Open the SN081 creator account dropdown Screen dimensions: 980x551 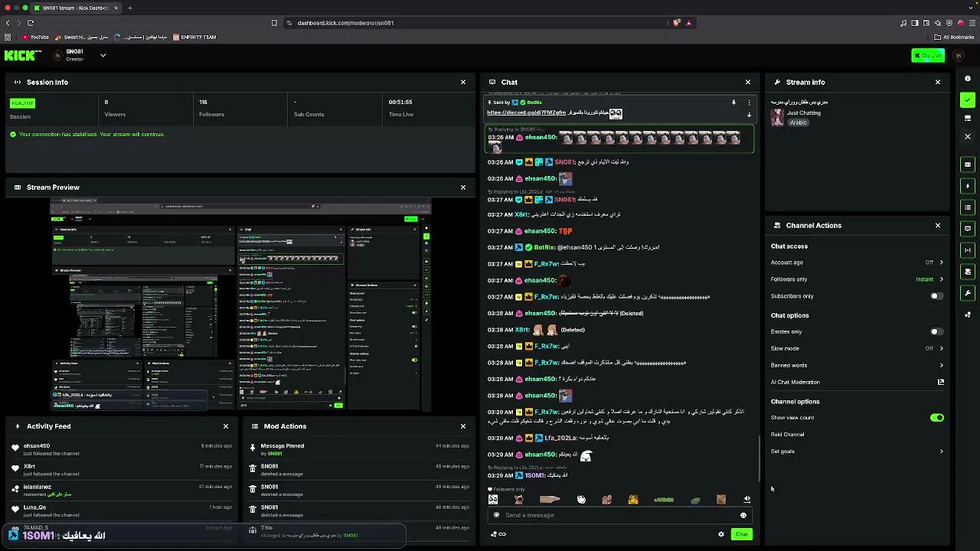point(103,55)
